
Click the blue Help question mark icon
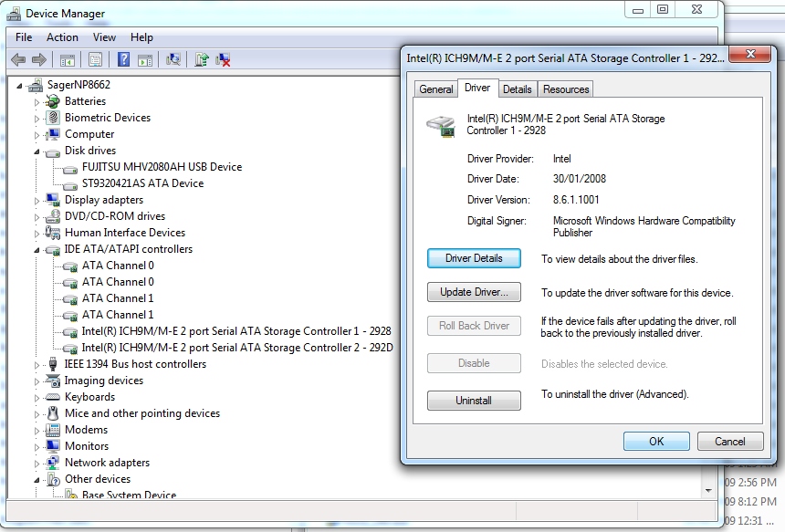[123, 60]
